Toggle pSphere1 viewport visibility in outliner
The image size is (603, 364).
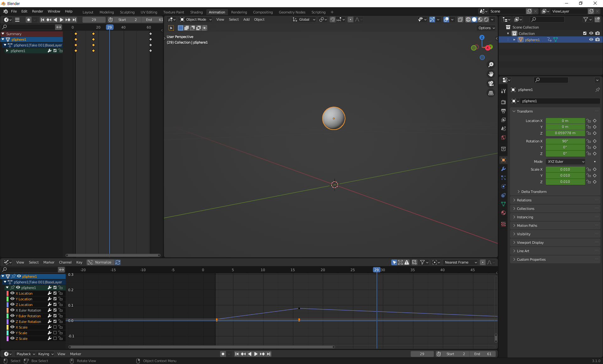pos(591,40)
